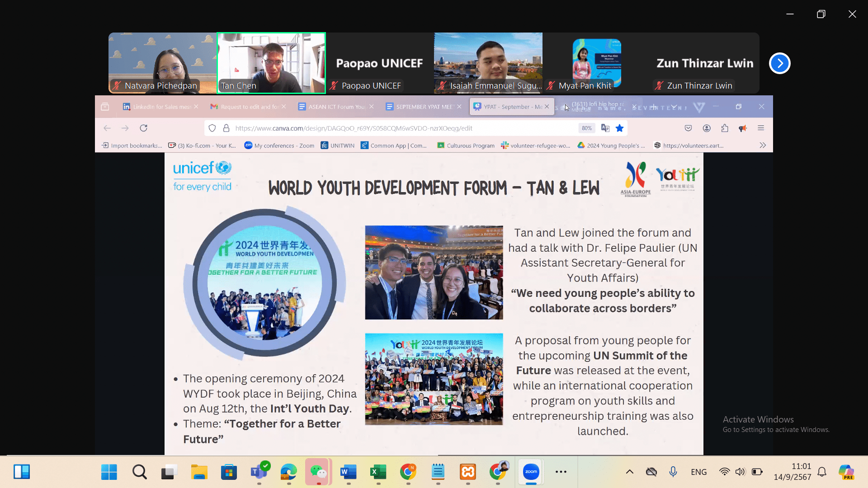Toggle the volume speaker icon in tray
Viewport: 868px width, 488px height.
pos(740,472)
